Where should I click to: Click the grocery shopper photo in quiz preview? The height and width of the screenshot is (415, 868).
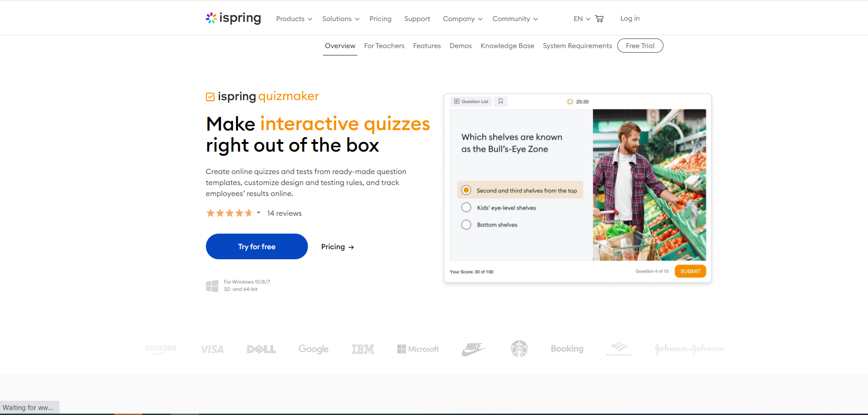pyautogui.click(x=649, y=185)
